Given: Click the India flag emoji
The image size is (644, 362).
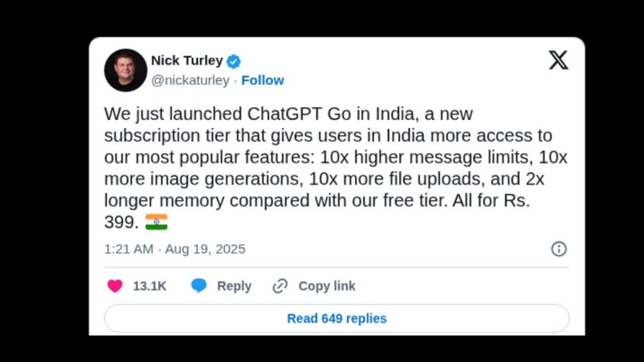Looking at the screenshot, I should [x=156, y=222].
